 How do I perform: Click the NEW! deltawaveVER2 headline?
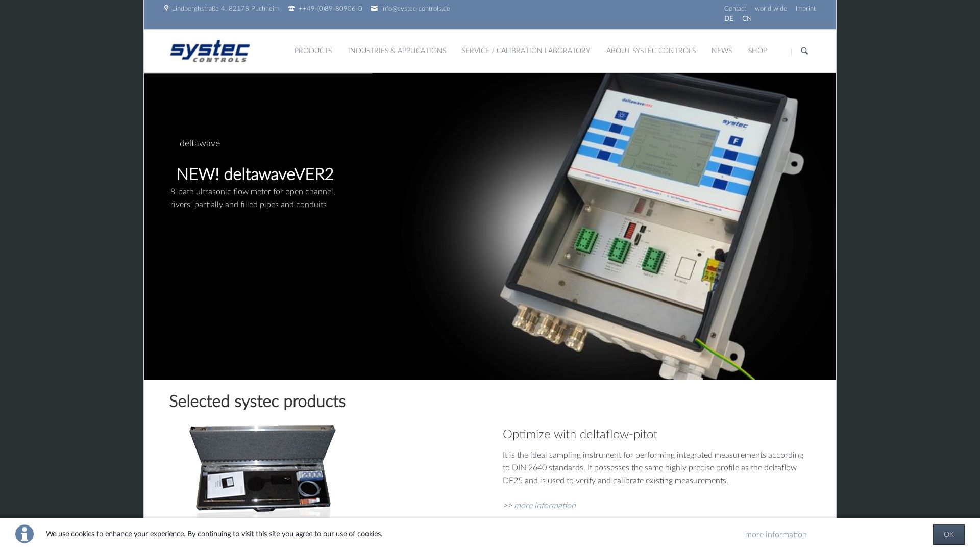[255, 174]
